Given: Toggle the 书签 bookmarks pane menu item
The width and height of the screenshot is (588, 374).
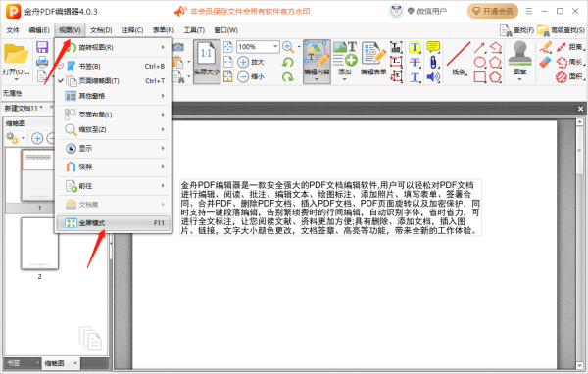Looking at the screenshot, I should pos(114,66).
